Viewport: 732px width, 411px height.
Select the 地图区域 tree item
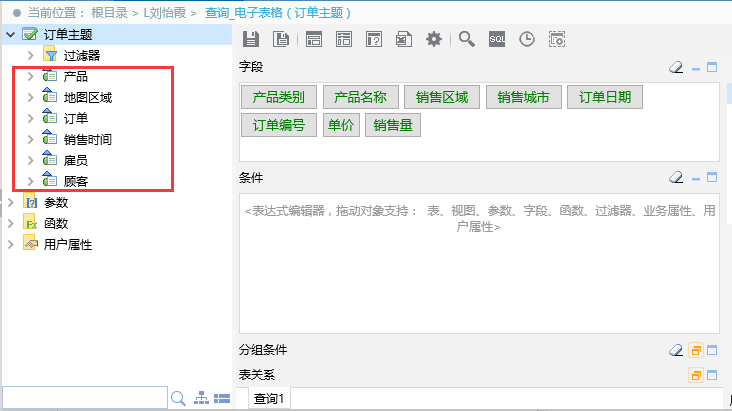coord(88,97)
